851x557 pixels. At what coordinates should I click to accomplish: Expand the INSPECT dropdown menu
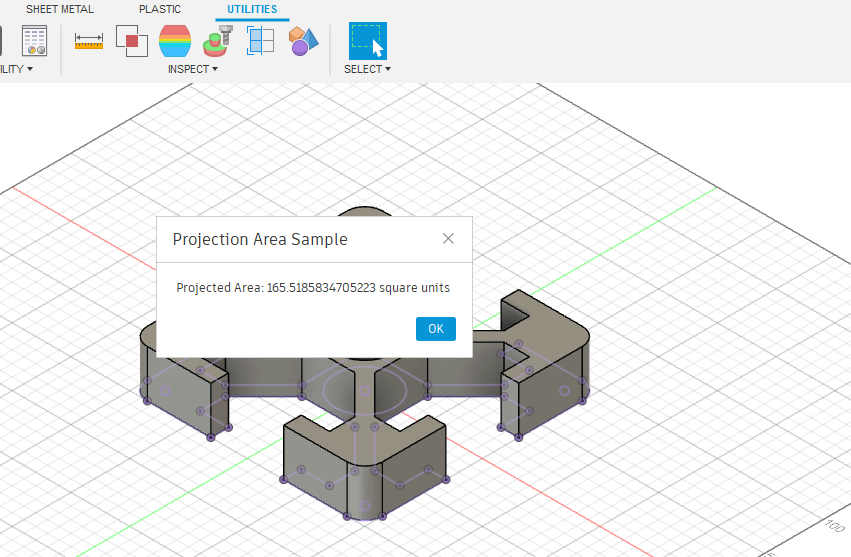193,69
